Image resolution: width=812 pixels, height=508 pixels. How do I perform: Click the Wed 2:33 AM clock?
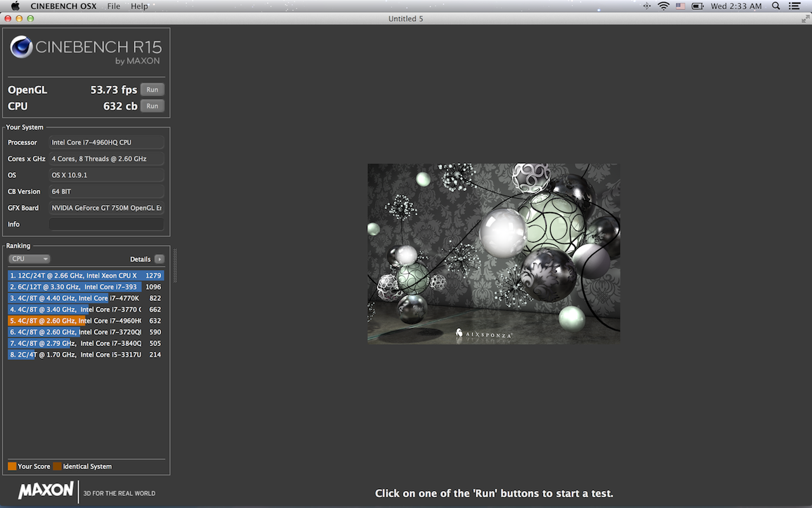[x=736, y=6]
